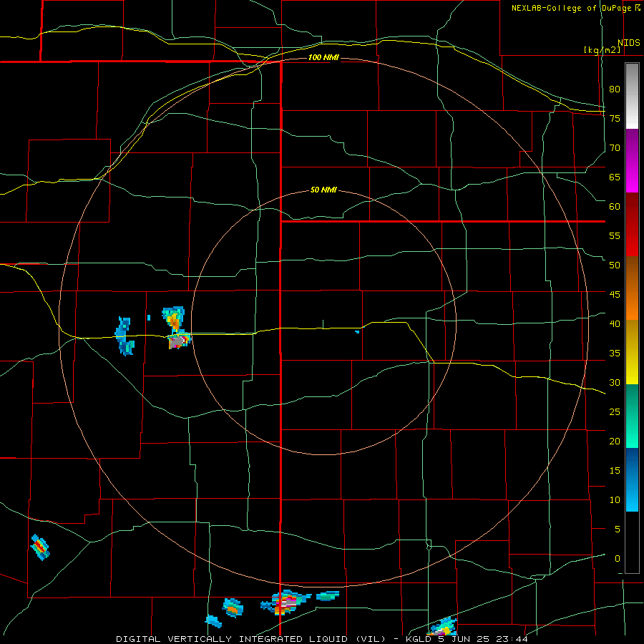Click the scale value 75
644x644 pixels.
[615, 118]
